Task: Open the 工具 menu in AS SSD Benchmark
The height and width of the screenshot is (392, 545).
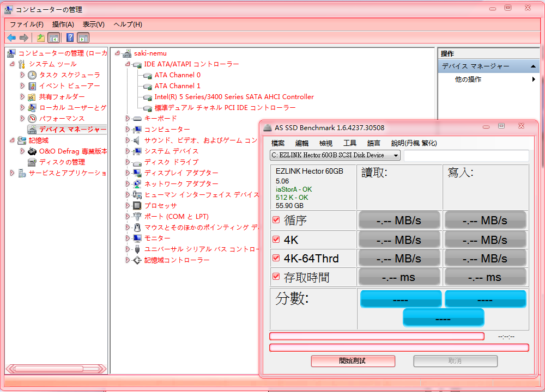Action: 350,143
